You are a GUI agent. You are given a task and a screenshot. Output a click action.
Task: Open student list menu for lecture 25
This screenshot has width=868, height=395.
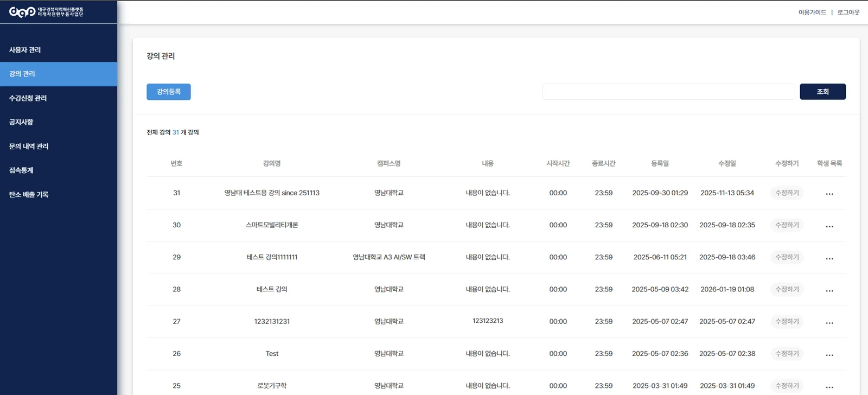829,387
